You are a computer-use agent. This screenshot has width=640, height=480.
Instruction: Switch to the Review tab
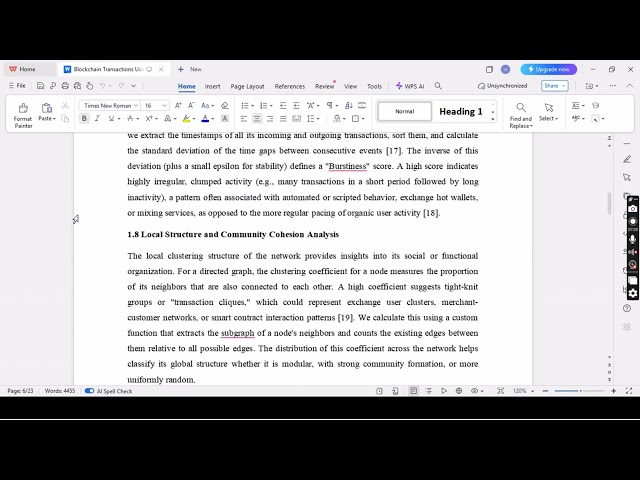pos(324,86)
